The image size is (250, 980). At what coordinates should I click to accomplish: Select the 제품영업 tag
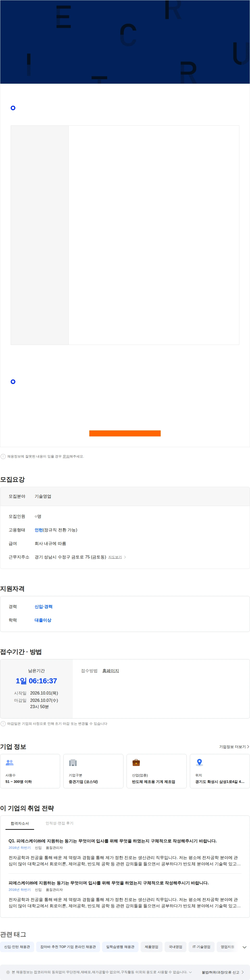point(152,947)
